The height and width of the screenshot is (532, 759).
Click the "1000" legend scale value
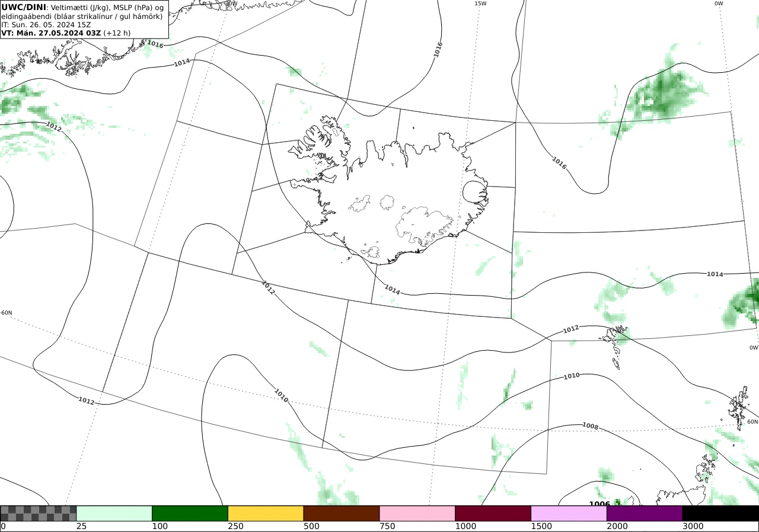coord(465,526)
